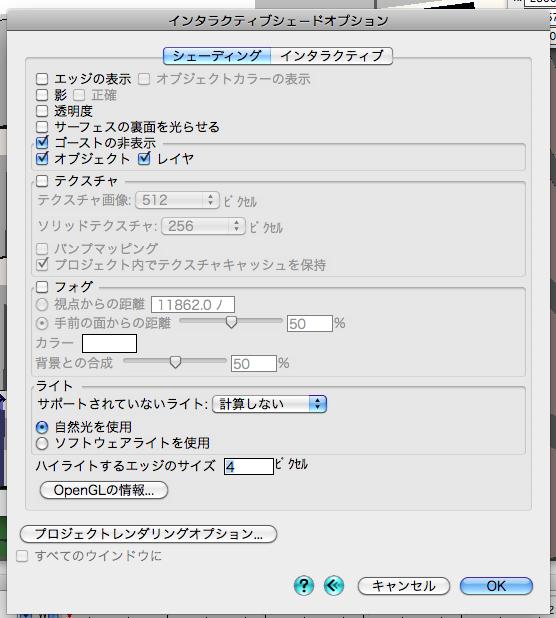Check サーフェスの裏面を光らせる option
This screenshot has height=618, width=556.
[x=42, y=127]
